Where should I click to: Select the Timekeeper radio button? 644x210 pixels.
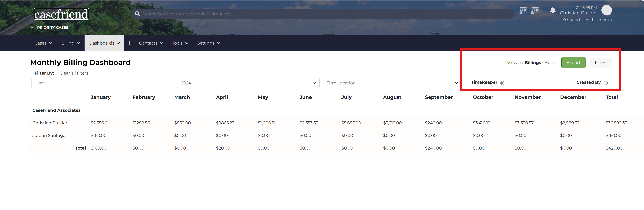pos(502,83)
